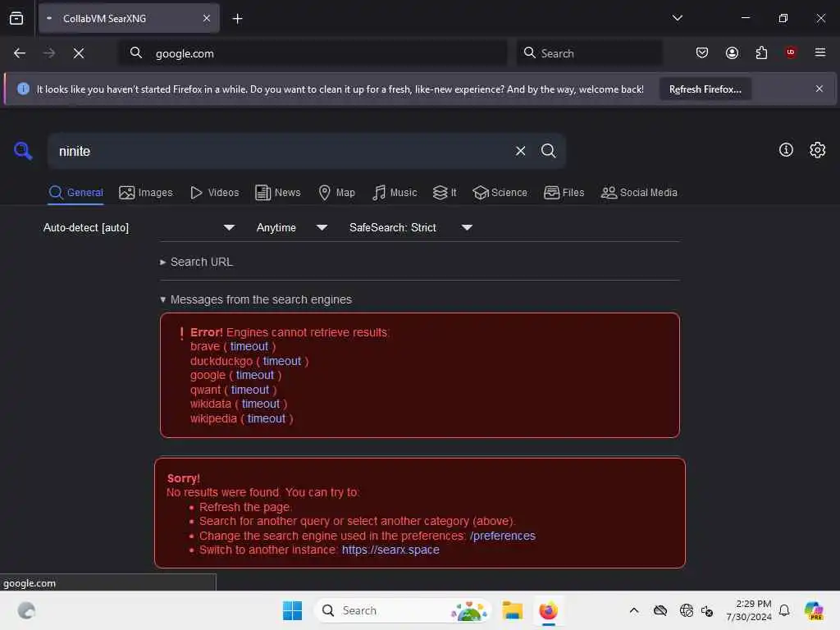The height and width of the screenshot is (630, 840).
Task: Click the cloud sync tray icon
Action: 660,610
